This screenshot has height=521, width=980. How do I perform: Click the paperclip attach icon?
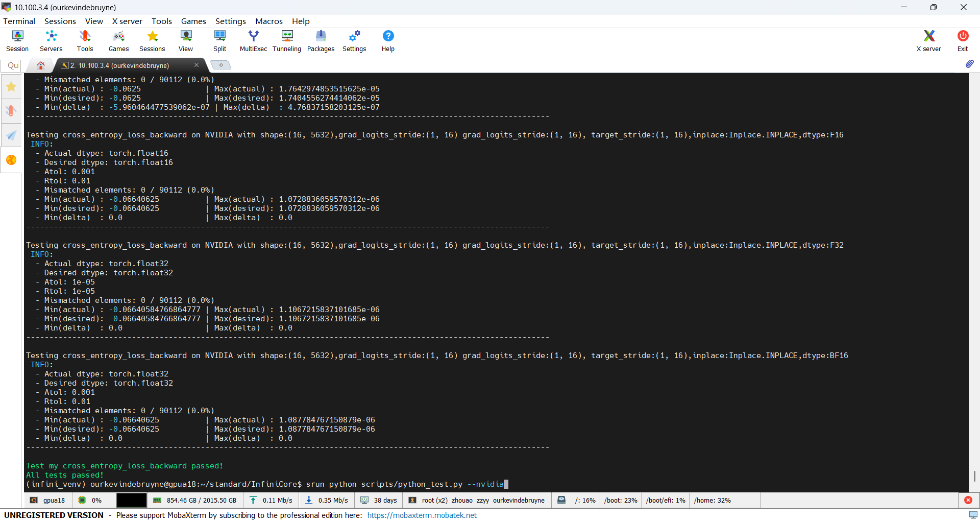point(969,64)
